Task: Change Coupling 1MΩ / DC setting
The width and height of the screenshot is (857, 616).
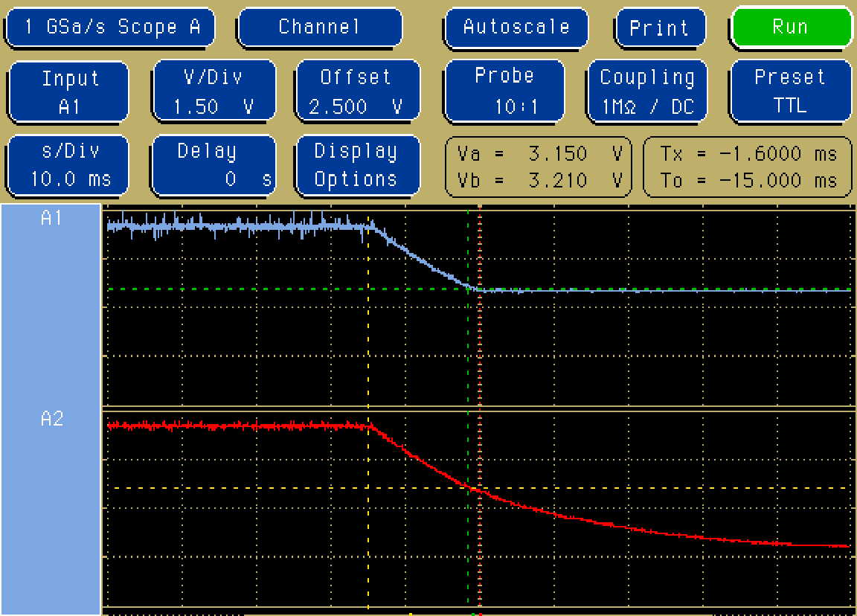Action: coord(646,91)
